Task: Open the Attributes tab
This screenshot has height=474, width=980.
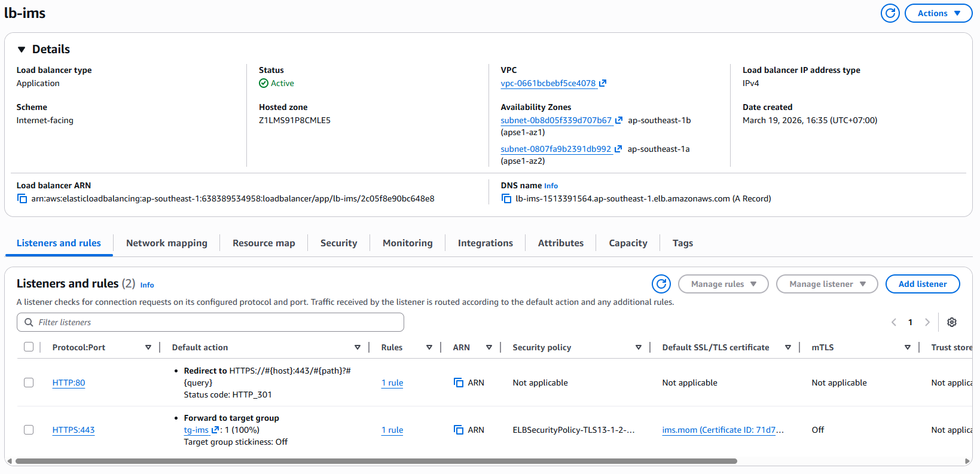Action: coord(561,243)
